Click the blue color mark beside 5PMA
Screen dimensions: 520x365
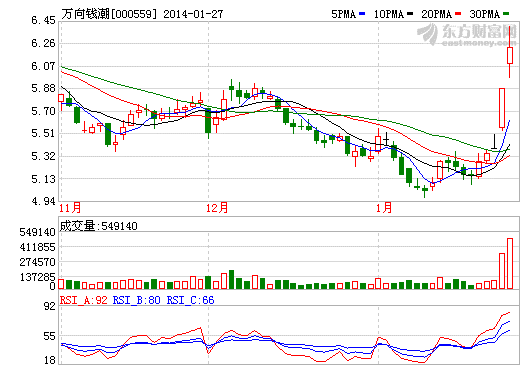(x=362, y=14)
